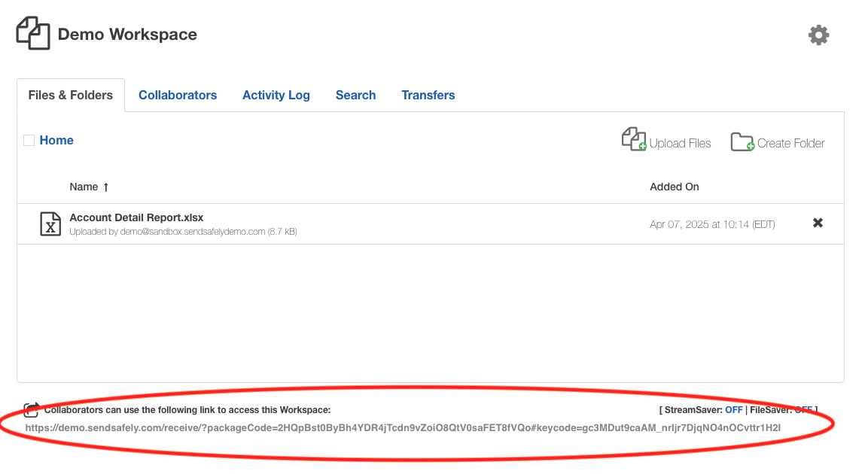Image resolution: width=868 pixels, height=474 pixels.
Task: Click the Create Folder icon
Action: point(742,141)
